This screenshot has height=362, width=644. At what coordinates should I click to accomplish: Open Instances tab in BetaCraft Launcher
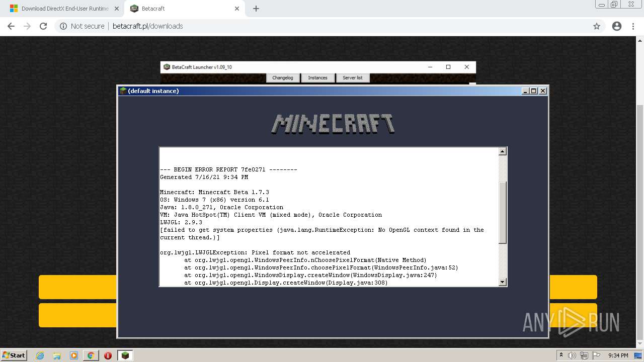tap(317, 78)
